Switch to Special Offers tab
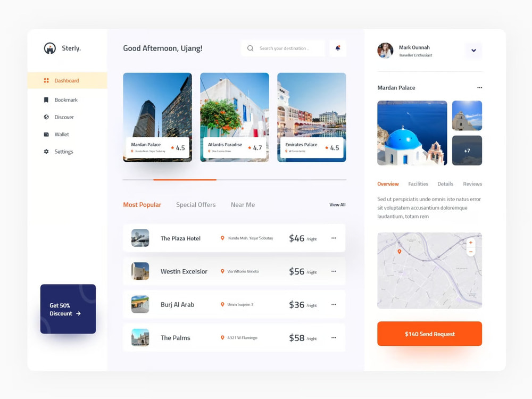The height and width of the screenshot is (399, 532). click(x=196, y=205)
